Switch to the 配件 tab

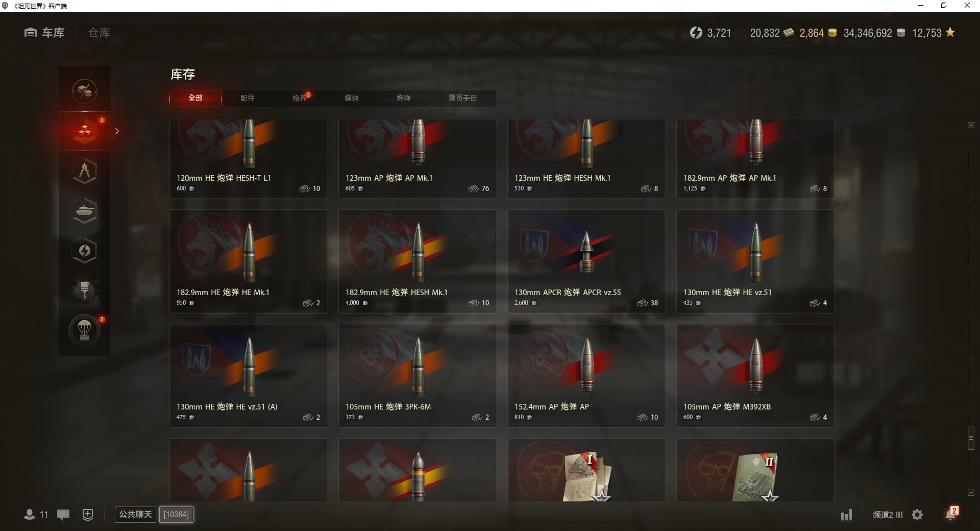pos(248,98)
